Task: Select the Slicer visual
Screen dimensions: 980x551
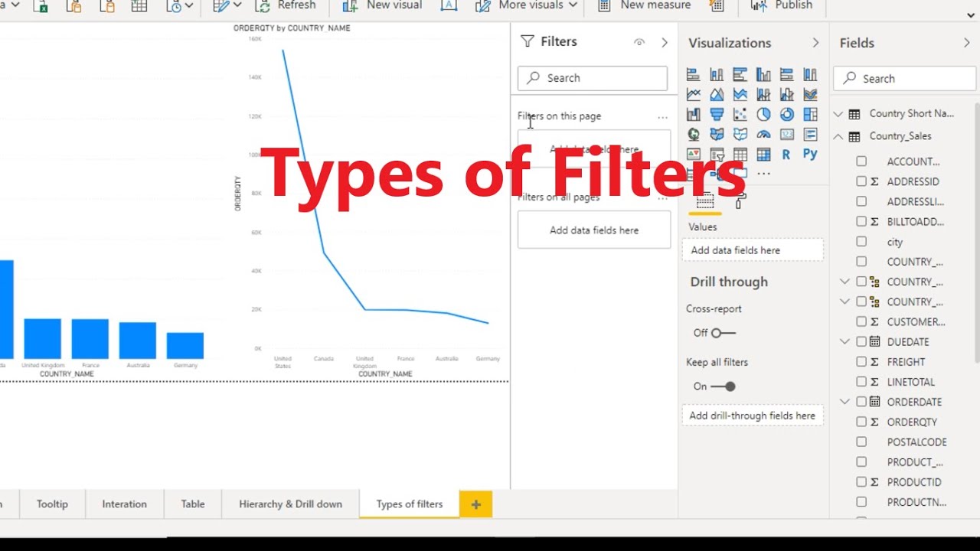Action: [717, 154]
